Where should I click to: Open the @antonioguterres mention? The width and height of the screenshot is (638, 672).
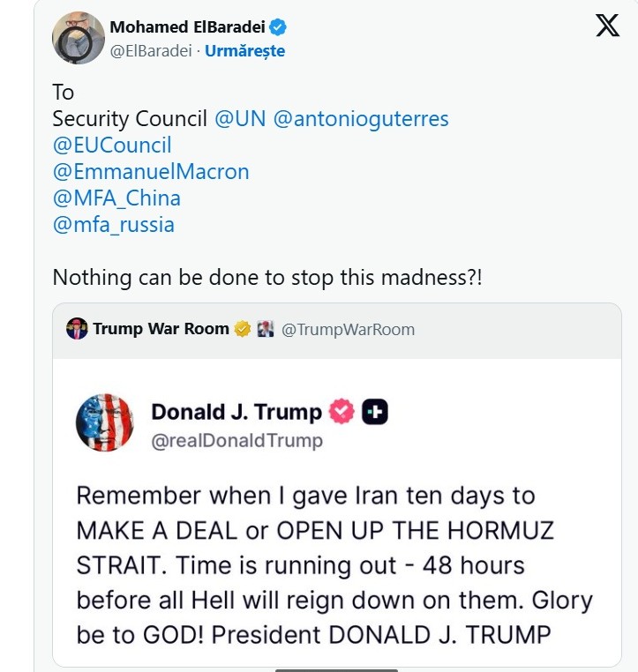(x=361, y=119)
